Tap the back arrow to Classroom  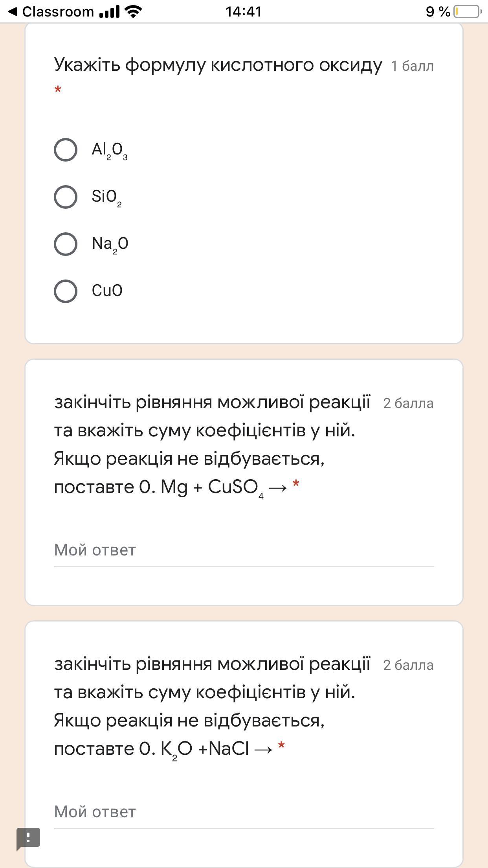pyautogui.click(x=13, y=12)
